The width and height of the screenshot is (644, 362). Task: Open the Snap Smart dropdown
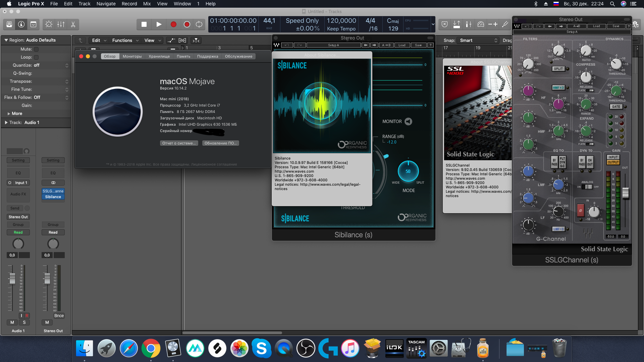point(478,40)
